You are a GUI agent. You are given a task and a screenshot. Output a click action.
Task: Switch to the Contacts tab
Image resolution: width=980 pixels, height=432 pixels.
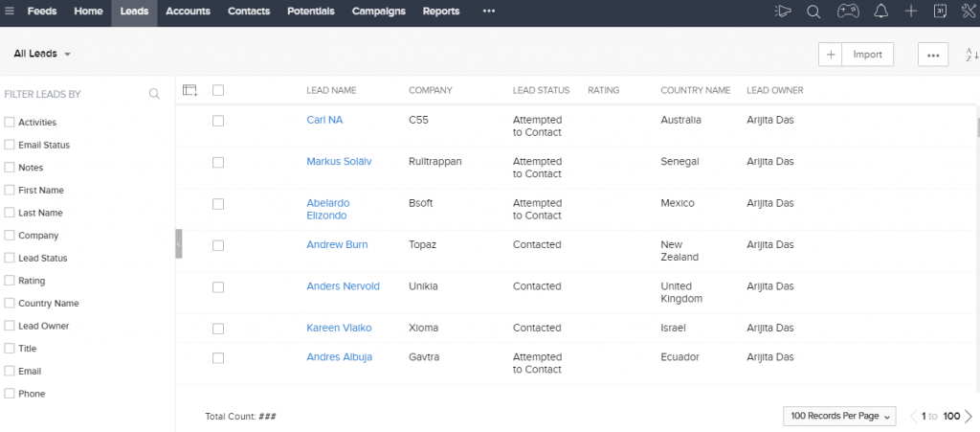(x=249, y=11)
